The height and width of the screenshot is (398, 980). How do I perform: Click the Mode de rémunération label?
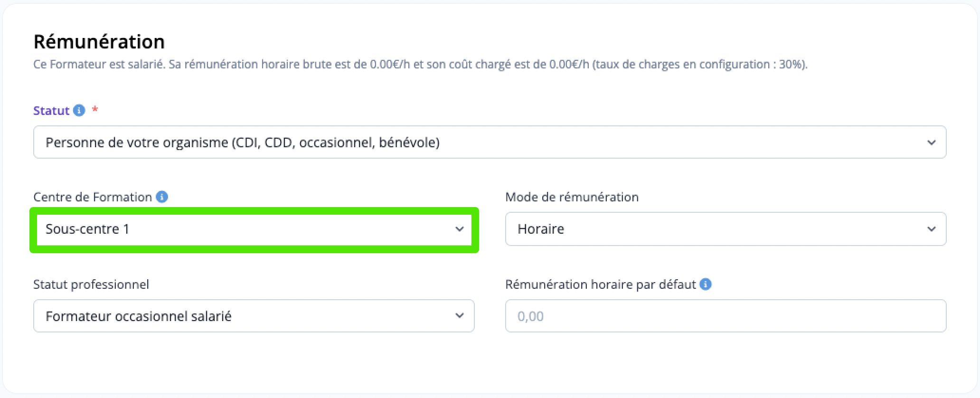572,197
